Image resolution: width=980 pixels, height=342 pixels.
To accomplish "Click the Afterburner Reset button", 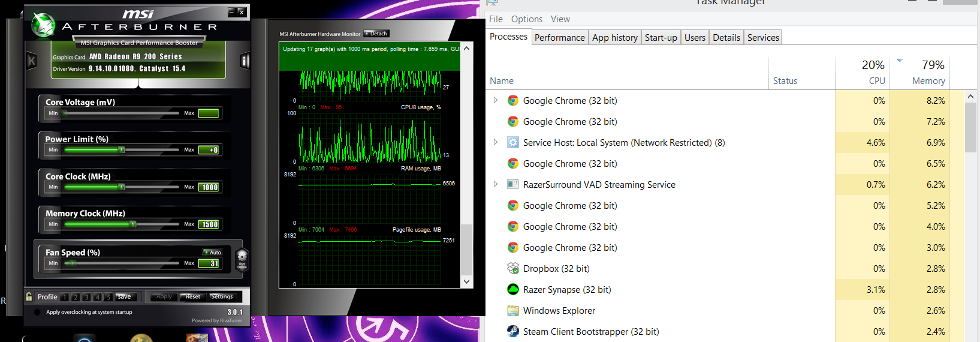I will (193, 297).
